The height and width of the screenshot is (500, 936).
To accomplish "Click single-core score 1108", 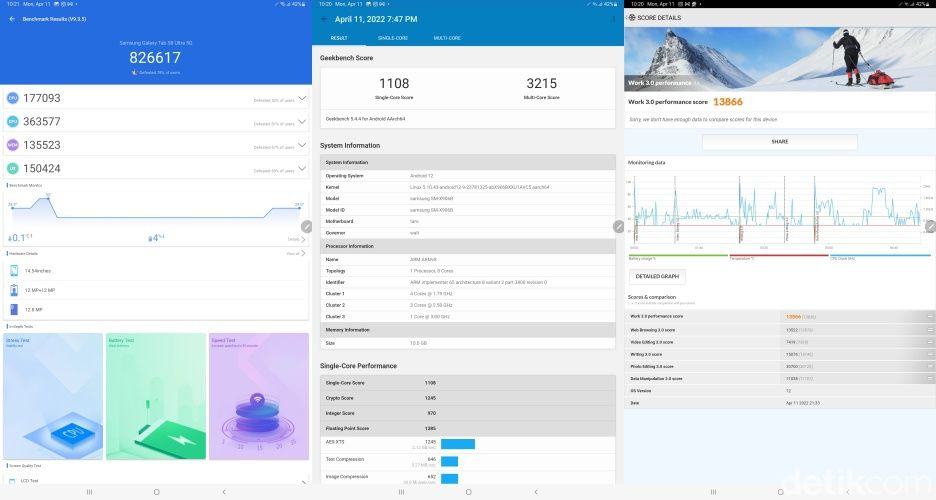I will 394,84.
